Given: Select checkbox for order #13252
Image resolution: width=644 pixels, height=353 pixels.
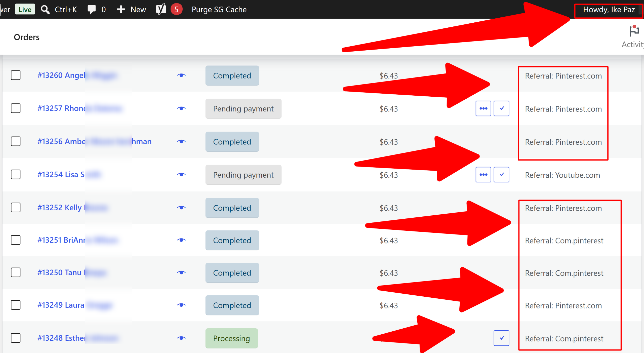Looking at the screenshot, I should click(16, 208).
